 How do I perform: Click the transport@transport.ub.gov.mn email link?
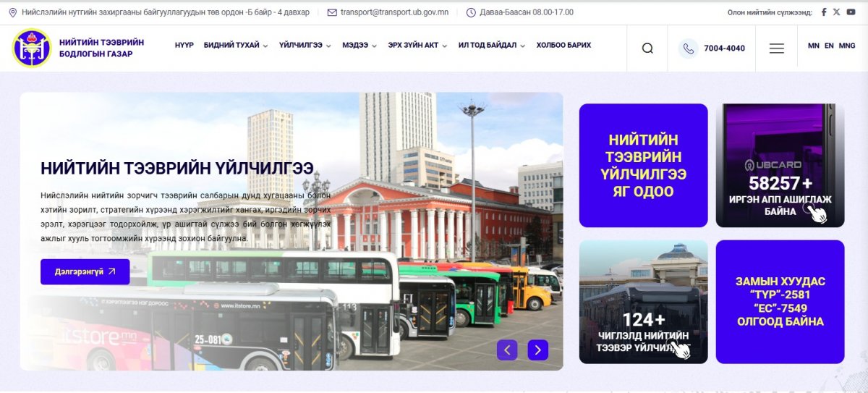[x=394, y=12]
